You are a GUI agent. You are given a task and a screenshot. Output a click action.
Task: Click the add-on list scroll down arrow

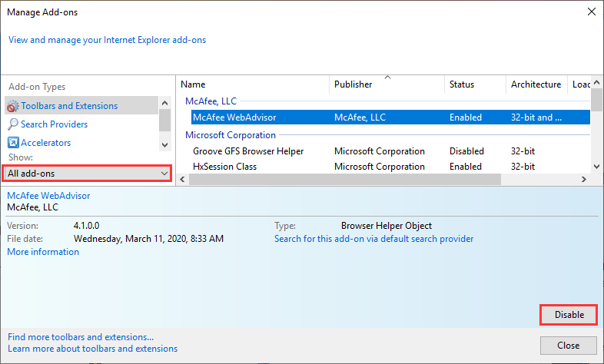[596, 167]
